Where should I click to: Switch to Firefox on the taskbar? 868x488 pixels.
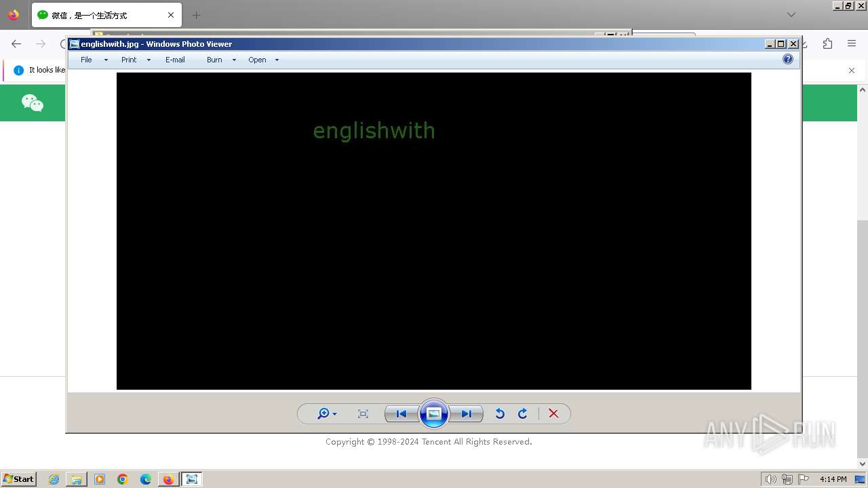pos(168,479)
